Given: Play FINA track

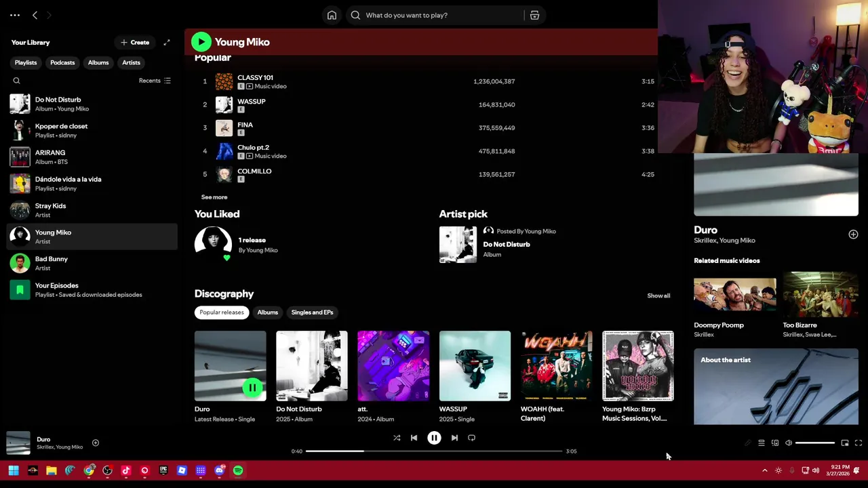Looking at the screenshot, I should click(x=427, y=127).
